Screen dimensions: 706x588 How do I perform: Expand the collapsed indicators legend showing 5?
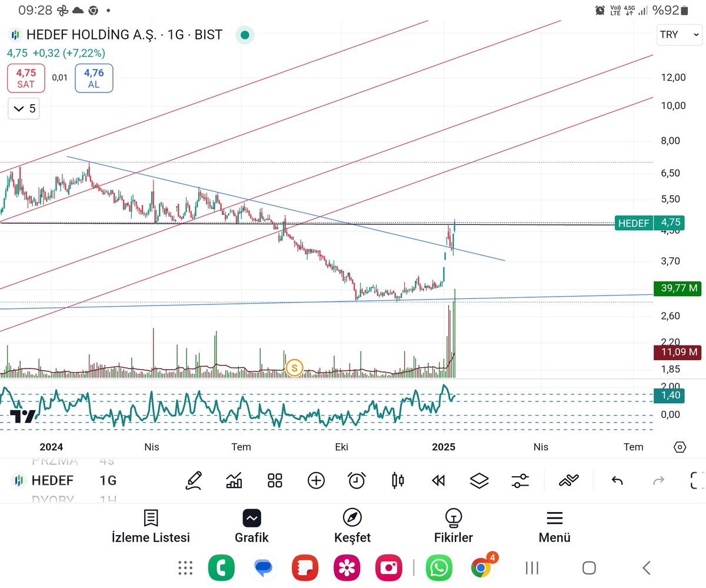24,108
